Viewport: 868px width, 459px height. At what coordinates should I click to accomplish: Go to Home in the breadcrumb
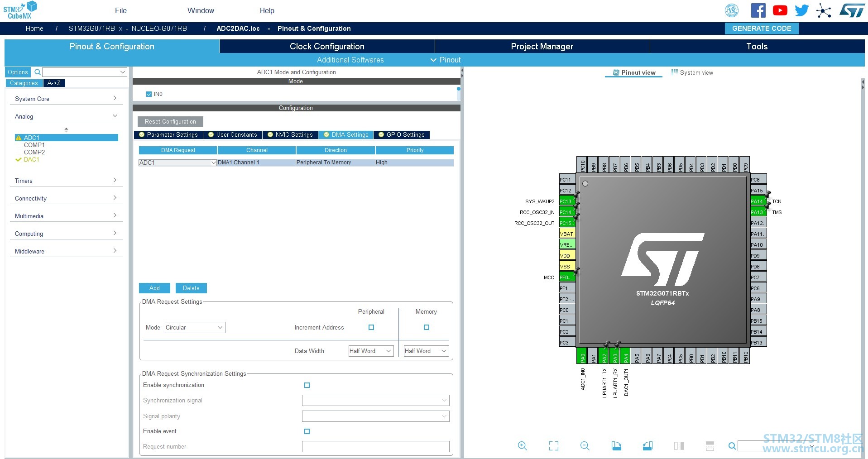click(34, 28)
